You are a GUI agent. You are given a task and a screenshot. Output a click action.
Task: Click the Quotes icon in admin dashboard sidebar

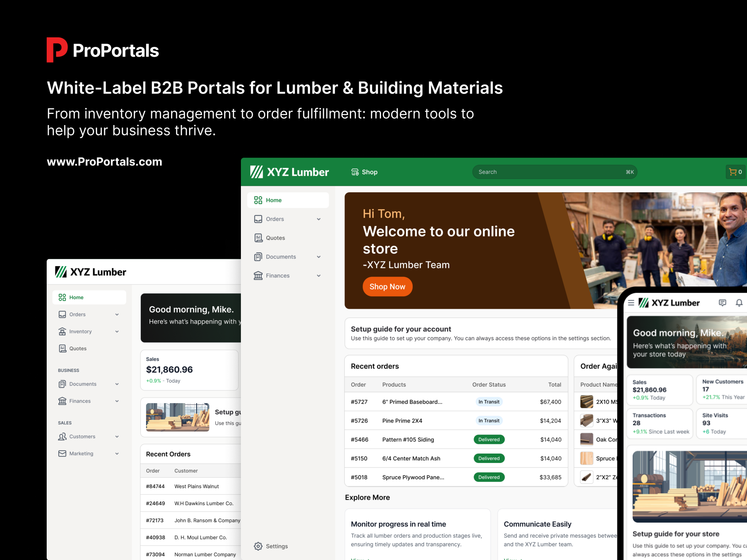click(62, 348)
